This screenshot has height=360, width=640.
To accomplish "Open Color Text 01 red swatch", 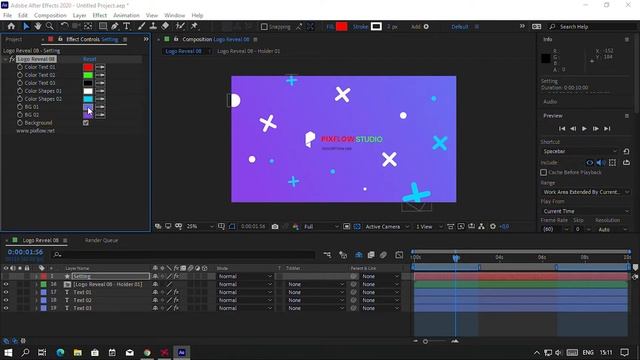I will (88, 67).
